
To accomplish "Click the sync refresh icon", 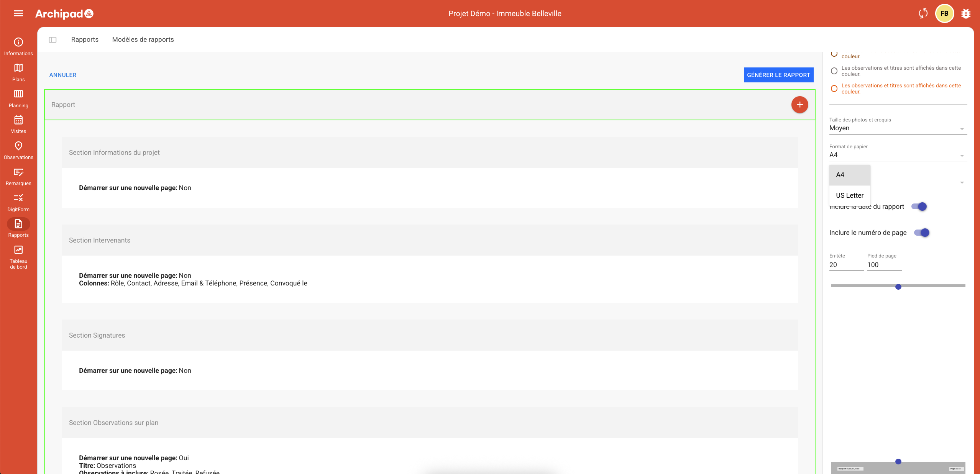I will [923, 13].
